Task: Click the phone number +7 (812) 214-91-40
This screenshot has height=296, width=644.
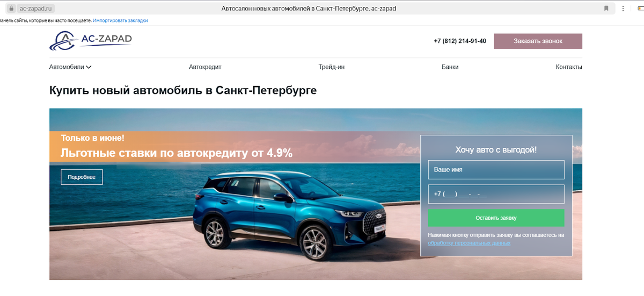Action: (460, 41)
